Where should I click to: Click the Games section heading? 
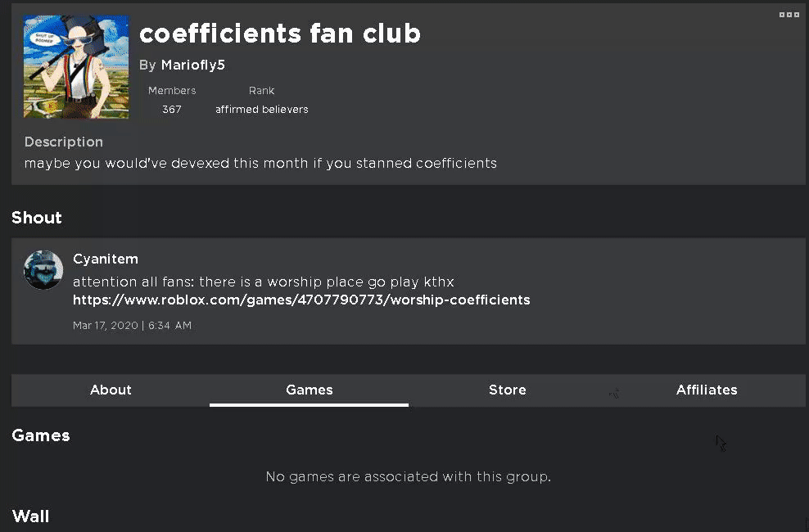[41, 435]
